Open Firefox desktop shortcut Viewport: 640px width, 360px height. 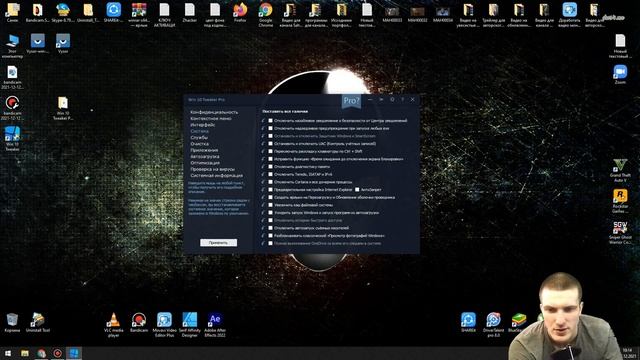click(x=240, y=12)
